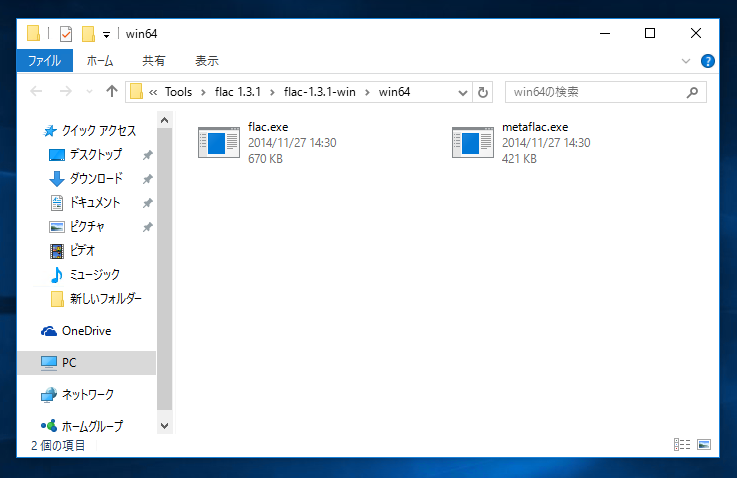Click the flac-1.3.1-win breadcrumb segment
This screenshot has height=478, width=737.
[x=320, y=92]
